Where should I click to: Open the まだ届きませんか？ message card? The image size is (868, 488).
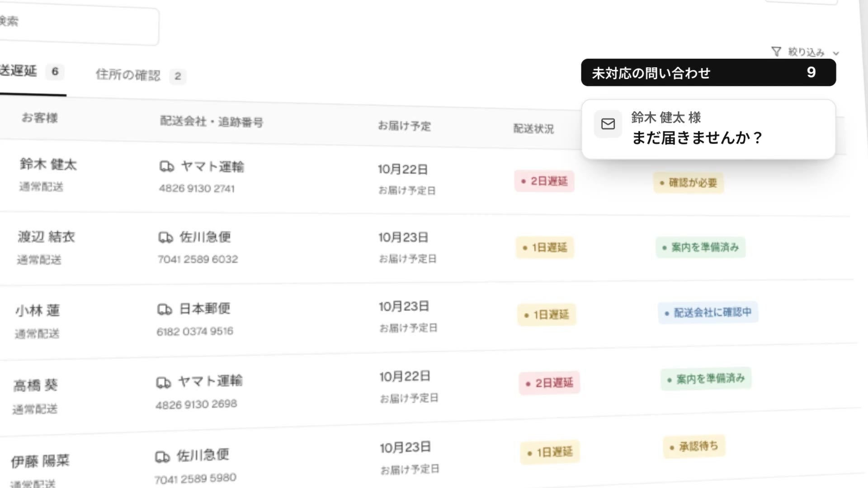coord(708,129)
